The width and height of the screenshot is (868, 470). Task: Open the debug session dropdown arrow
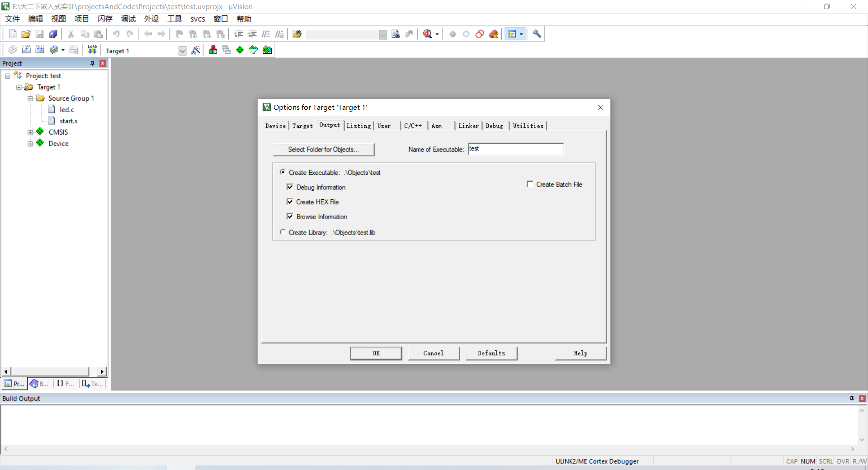(x=437, y=34)
